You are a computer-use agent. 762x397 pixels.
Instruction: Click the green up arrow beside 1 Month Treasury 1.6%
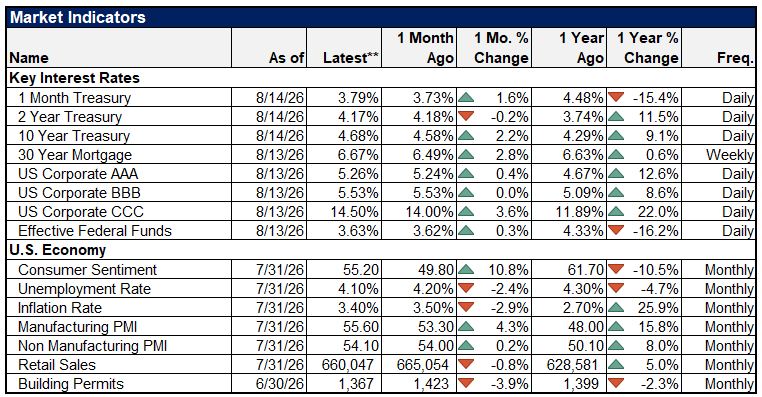tap(466, 97)
